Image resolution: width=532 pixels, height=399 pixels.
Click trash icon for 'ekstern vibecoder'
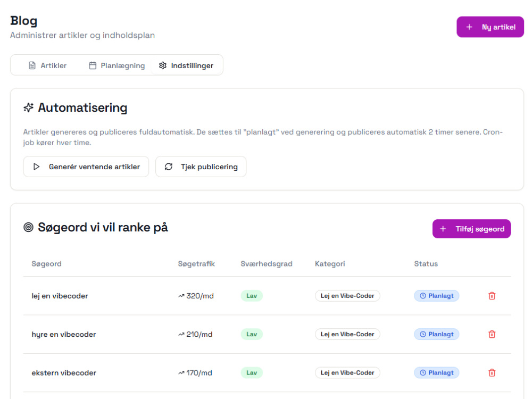[492, 372]
